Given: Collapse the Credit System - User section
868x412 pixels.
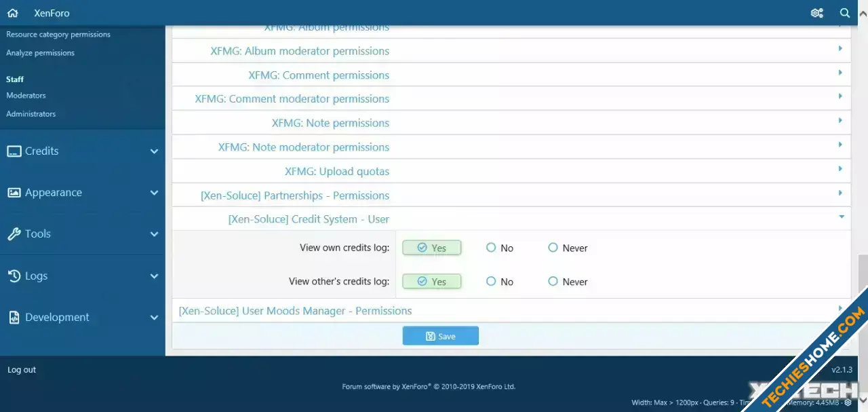Looking at the screenshot, I should (x=511, y=219).
